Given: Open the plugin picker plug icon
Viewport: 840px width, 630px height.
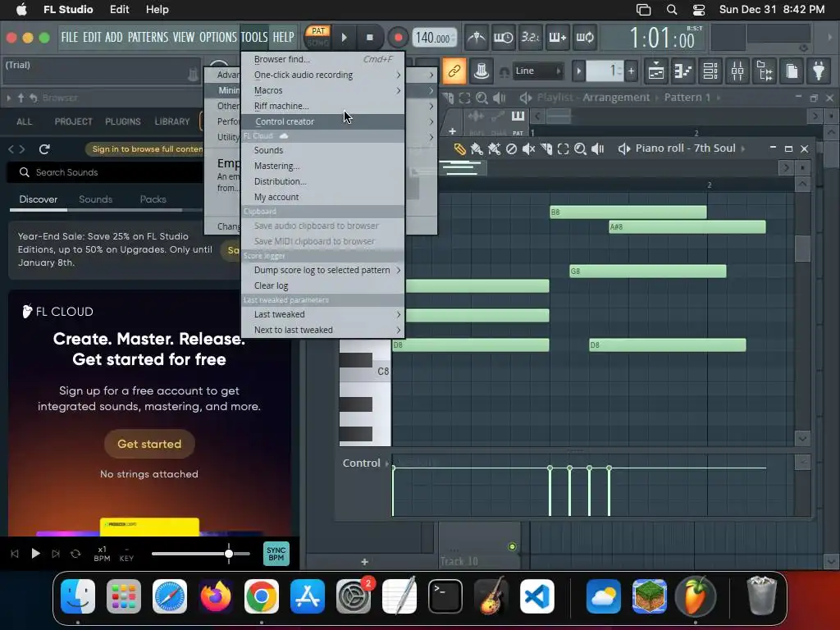Looking at the screenshot, I should point(819,71).
